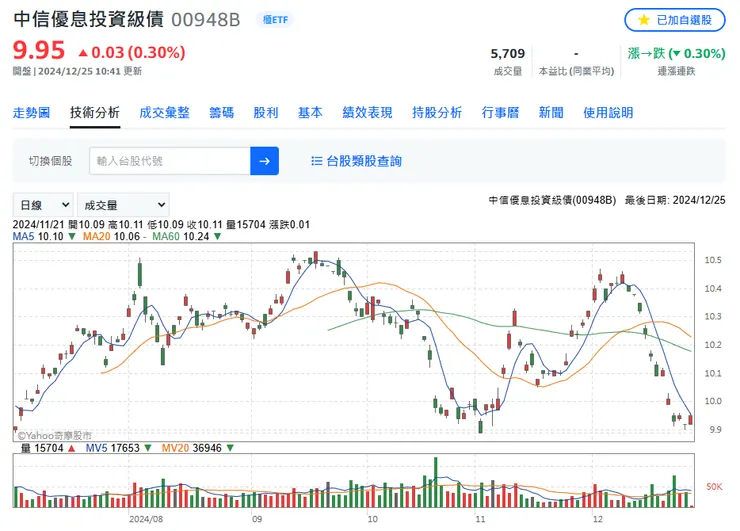This screenshot has height=531, width=740.
Task: Click the green down arrow beside MA5 value
Action: [72, 237]
